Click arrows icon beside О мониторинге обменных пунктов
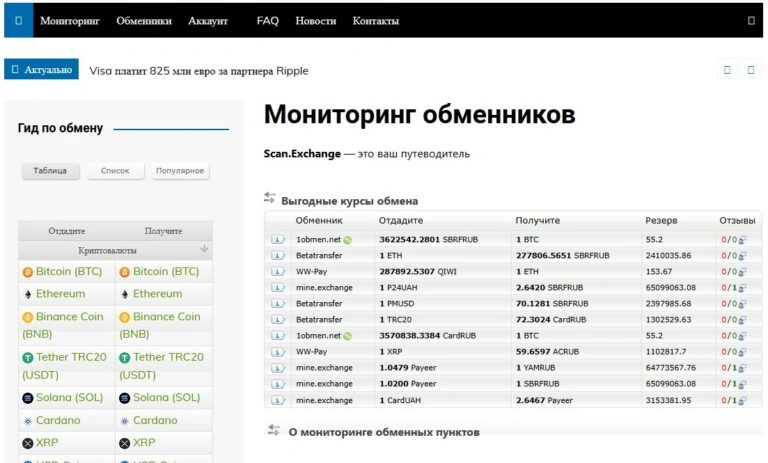The image size is (768, 463). pos(273,430)
